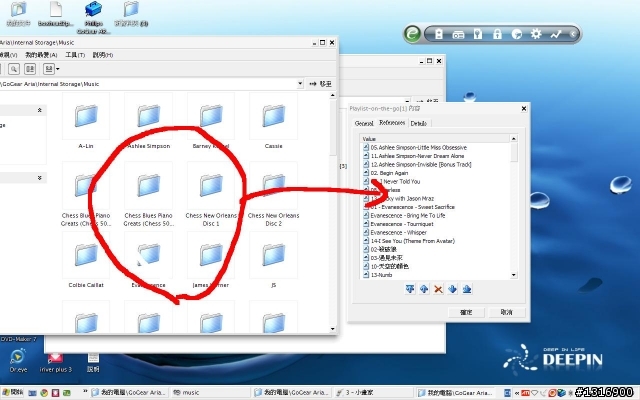Viewport: 640px width, 400px height.
Task: Open the Ashlee Simpson folder
Action: click(149, 120)
